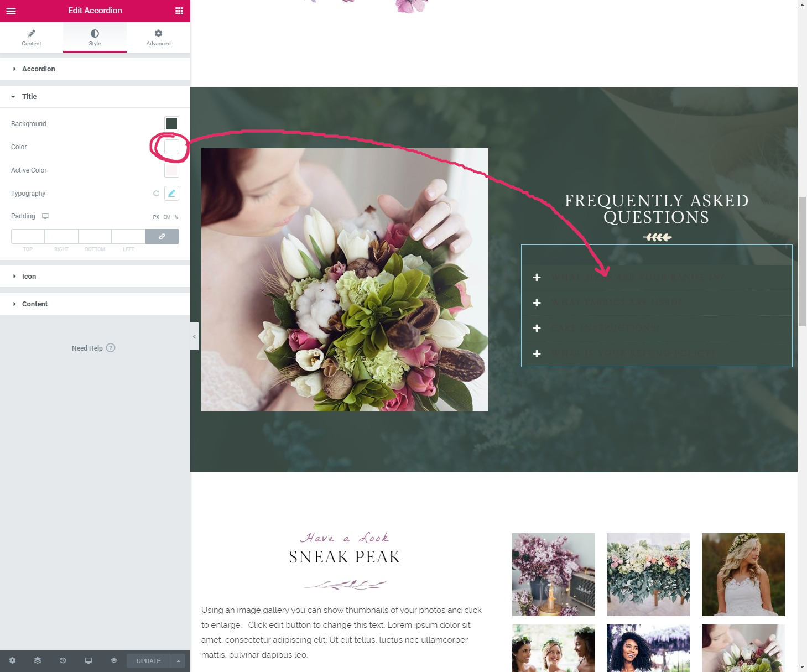807x672 pixels.
Task: Open revision History icon
Action: pyautogui.click(x=63, y=660)
